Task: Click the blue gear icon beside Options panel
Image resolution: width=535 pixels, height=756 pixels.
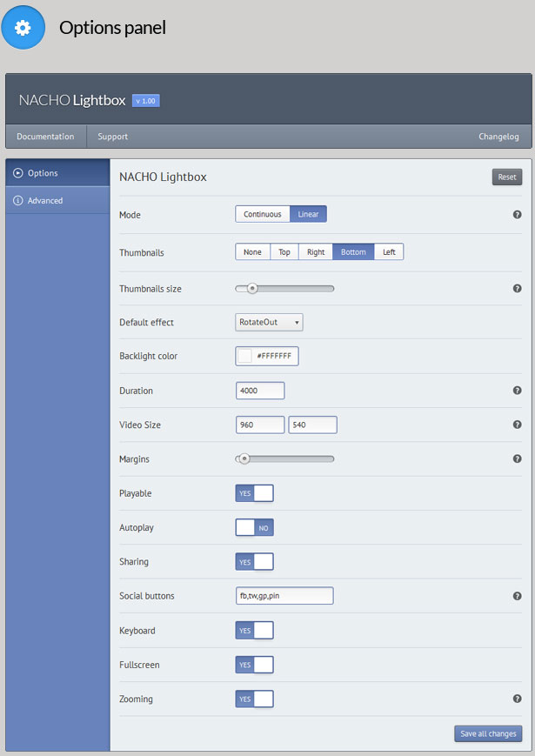Action: pos(23,27)
